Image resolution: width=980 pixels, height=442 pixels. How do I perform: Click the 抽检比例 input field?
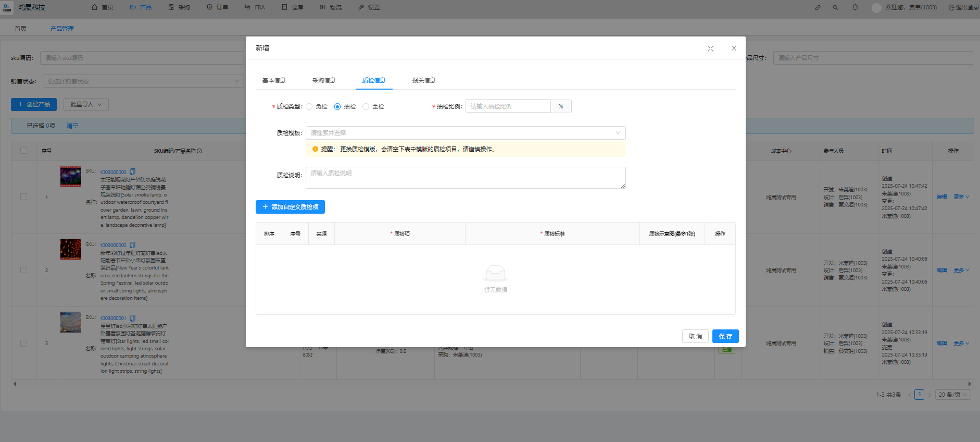(508, 106)
